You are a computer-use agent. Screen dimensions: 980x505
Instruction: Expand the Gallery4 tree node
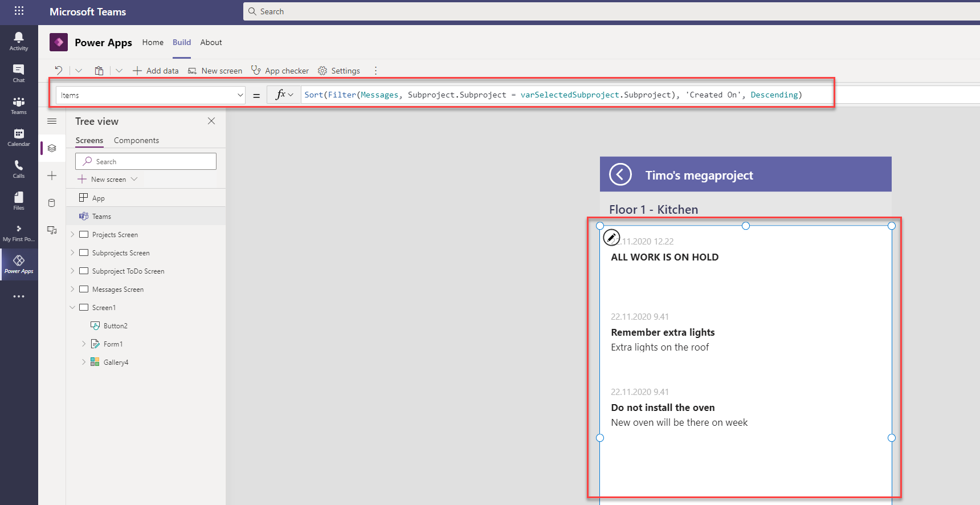(x=84, y=362)
